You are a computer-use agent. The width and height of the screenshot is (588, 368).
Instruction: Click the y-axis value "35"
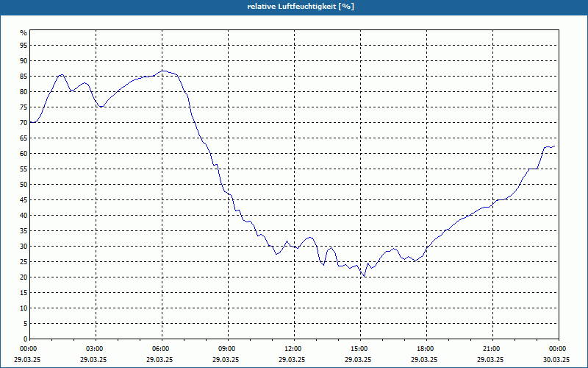click(24, 231)
